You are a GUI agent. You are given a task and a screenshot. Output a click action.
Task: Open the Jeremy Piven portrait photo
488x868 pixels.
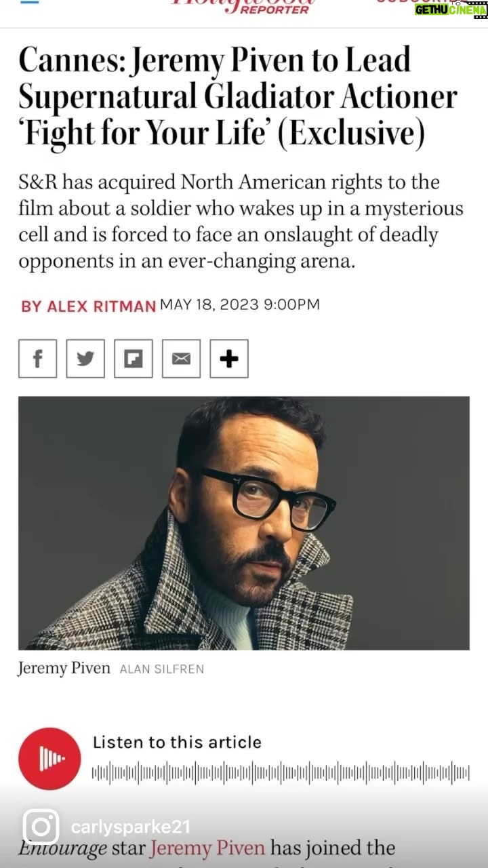tap(244, 524)
